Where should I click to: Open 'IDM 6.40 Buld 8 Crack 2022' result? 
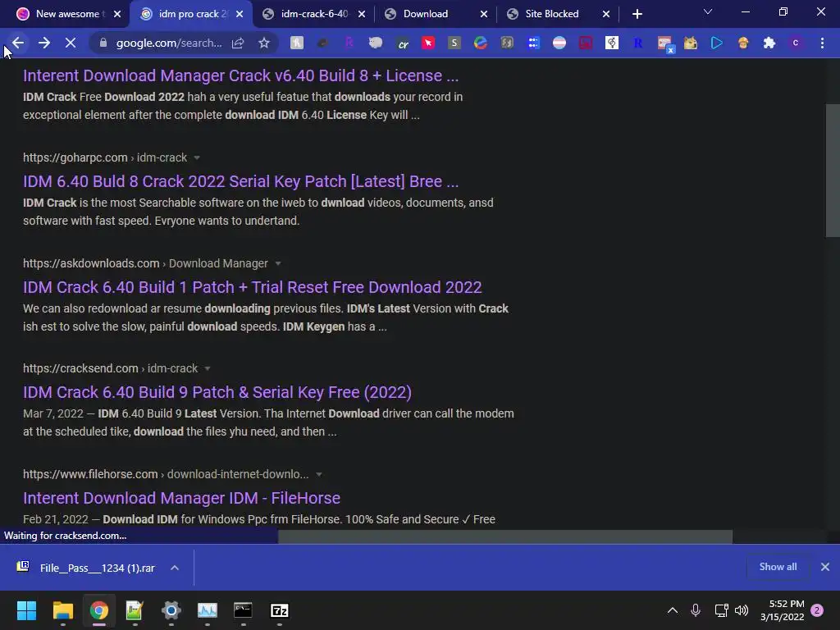(x=240, y=181)
